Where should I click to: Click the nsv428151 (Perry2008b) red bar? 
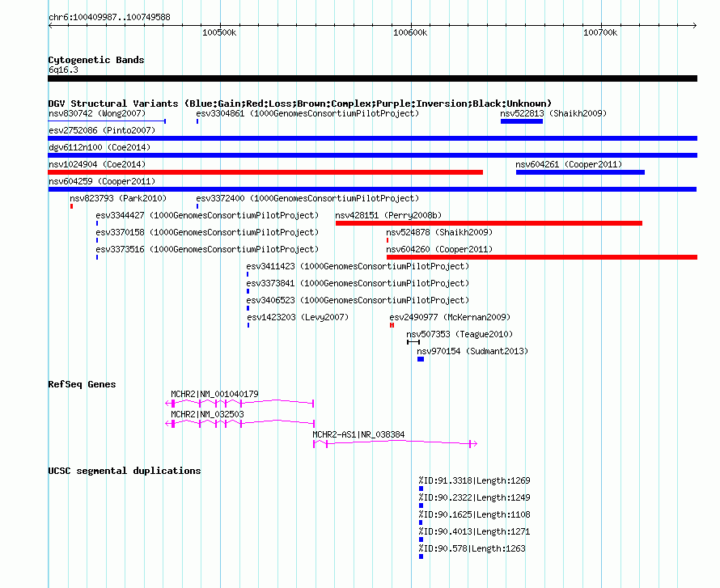[x=489, y=223]
